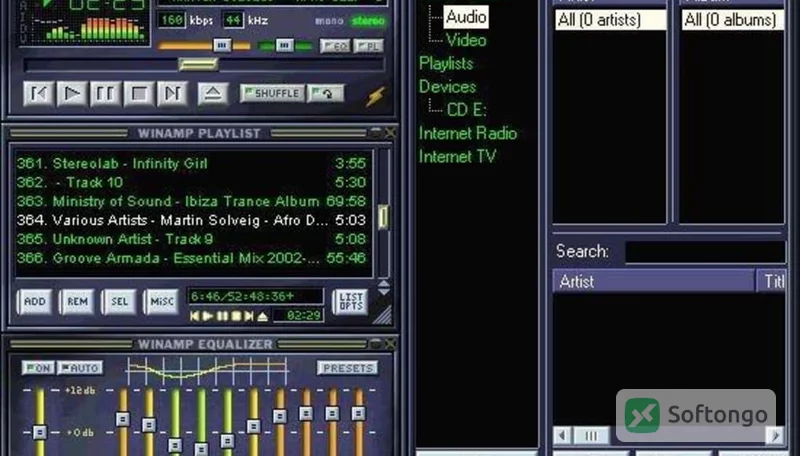This screenshot has width=800, height=456.
Task: Click the Equalizer windowshade button
Action: pos(376,343)
